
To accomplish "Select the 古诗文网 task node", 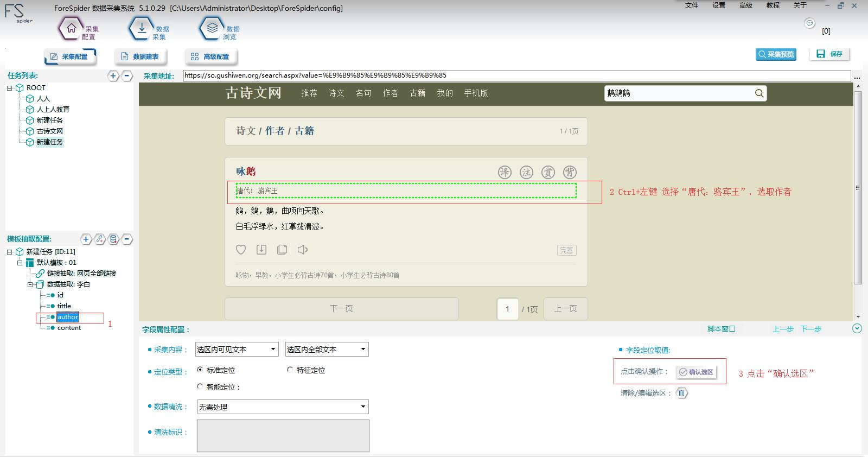I will pos(49,131).
